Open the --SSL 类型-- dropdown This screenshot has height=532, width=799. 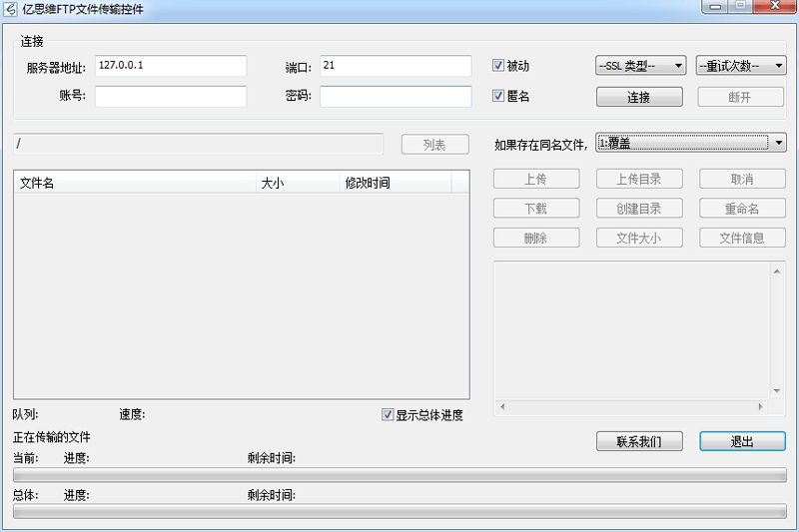[640, 66]
